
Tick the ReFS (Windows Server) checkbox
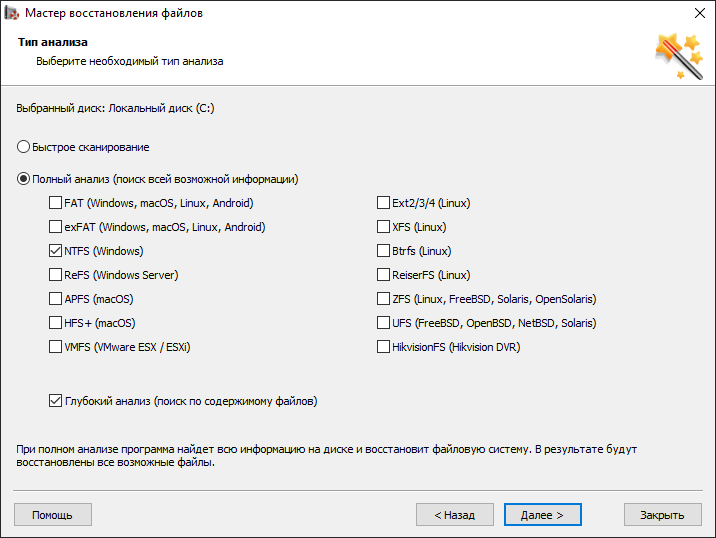click(x=55, y=274)
